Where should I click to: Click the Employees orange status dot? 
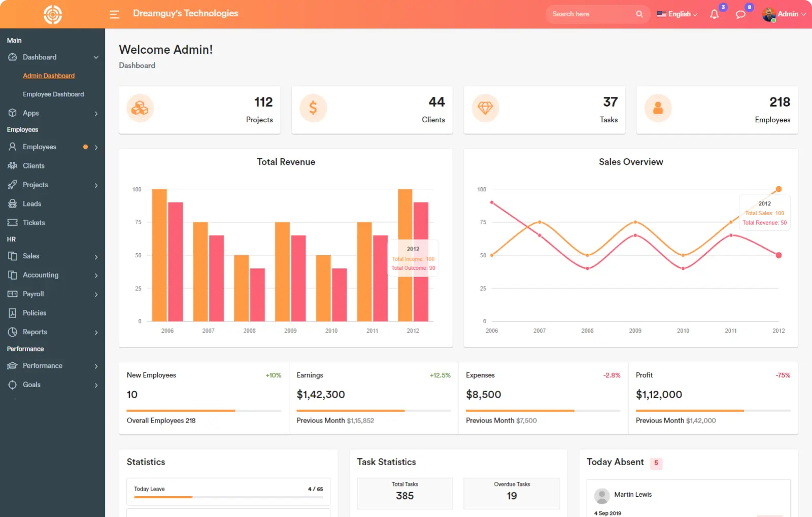point(85,147)
